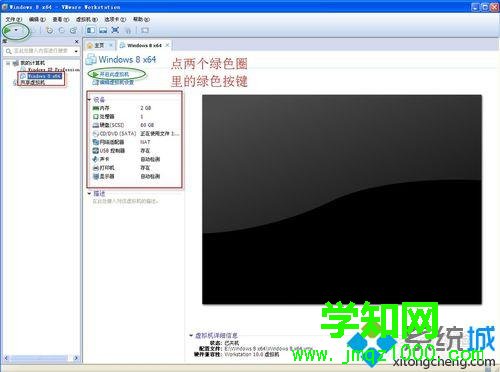Click the description text entry area

125,201
